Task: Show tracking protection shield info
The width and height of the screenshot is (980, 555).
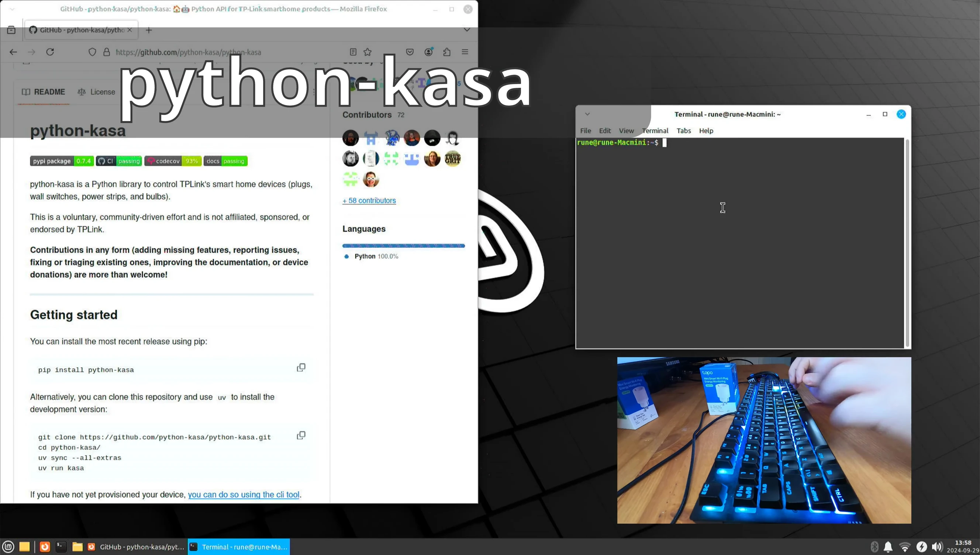Action: pos(92,52)
